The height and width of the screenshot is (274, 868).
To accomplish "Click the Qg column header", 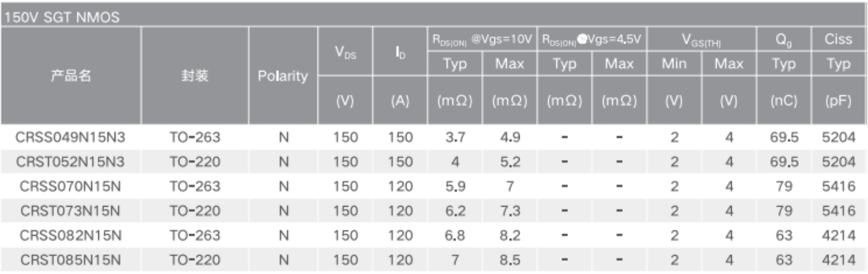I will tap(783, 39).
